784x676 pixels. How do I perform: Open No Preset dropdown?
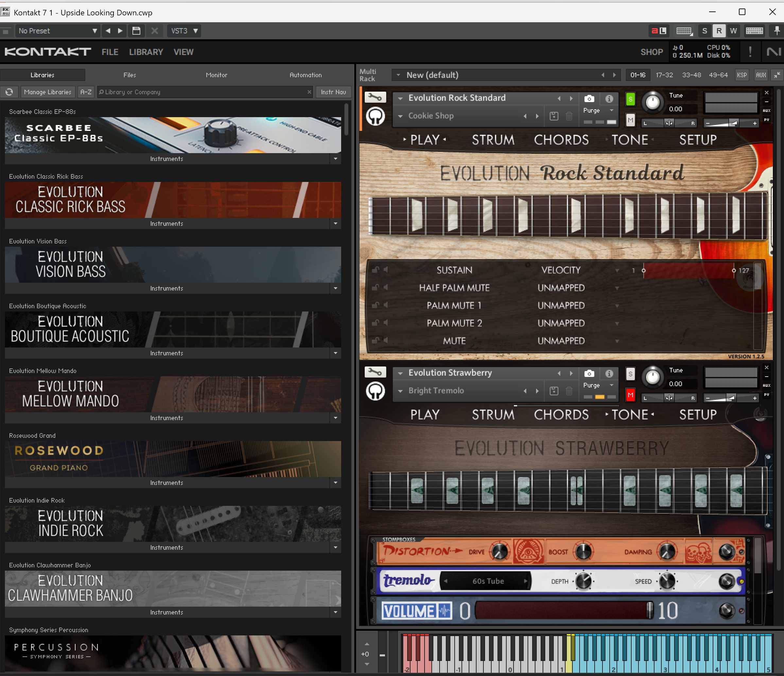tap(57, 31)
